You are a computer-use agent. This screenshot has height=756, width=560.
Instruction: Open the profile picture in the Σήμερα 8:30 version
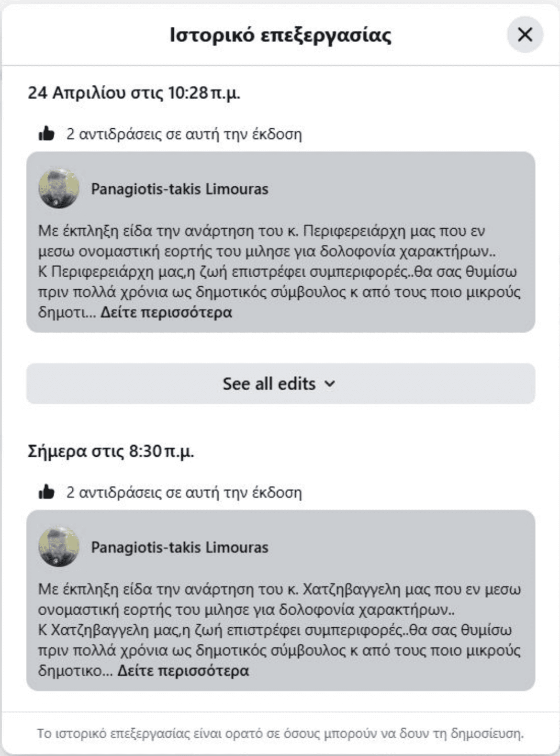tap(59, 547)
